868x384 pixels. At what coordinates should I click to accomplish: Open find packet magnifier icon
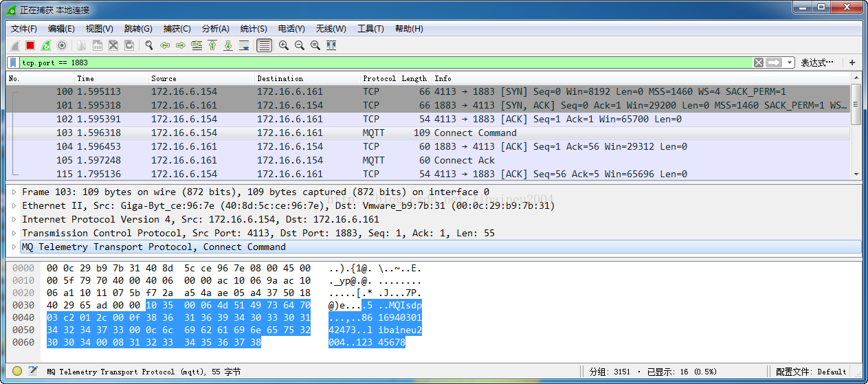149,45
